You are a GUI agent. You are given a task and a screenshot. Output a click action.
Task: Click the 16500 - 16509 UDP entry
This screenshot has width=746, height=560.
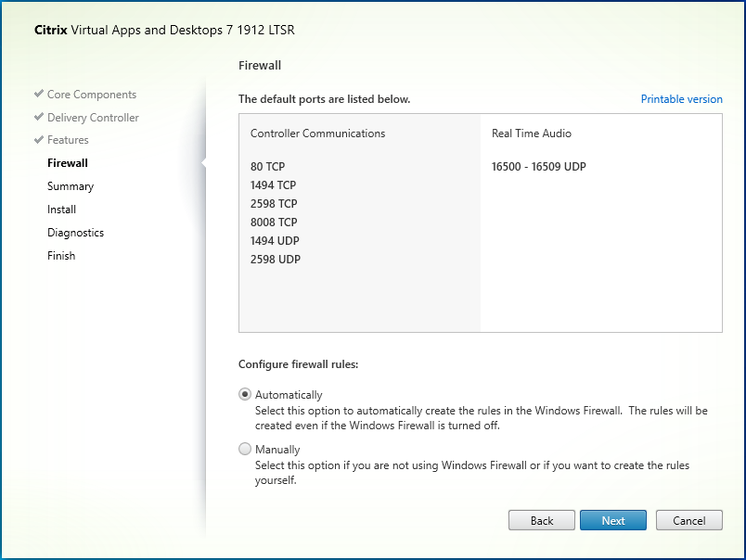(x=538, y=166)
